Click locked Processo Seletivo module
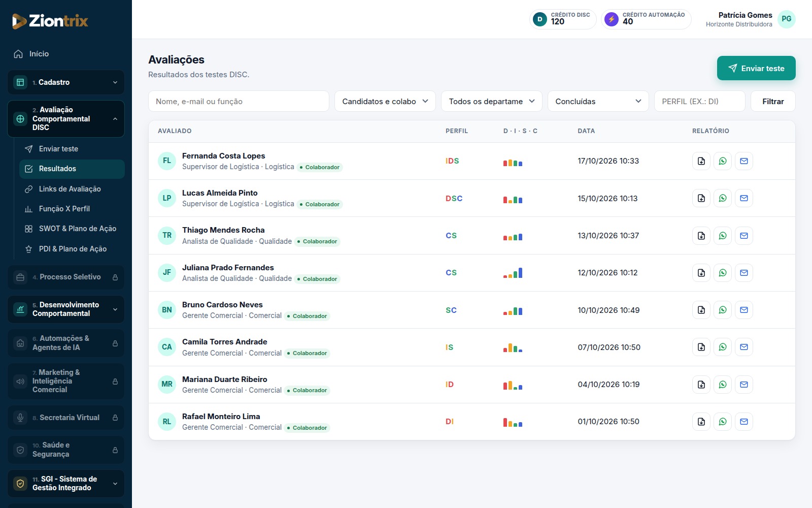 click(x=66, y=277)
